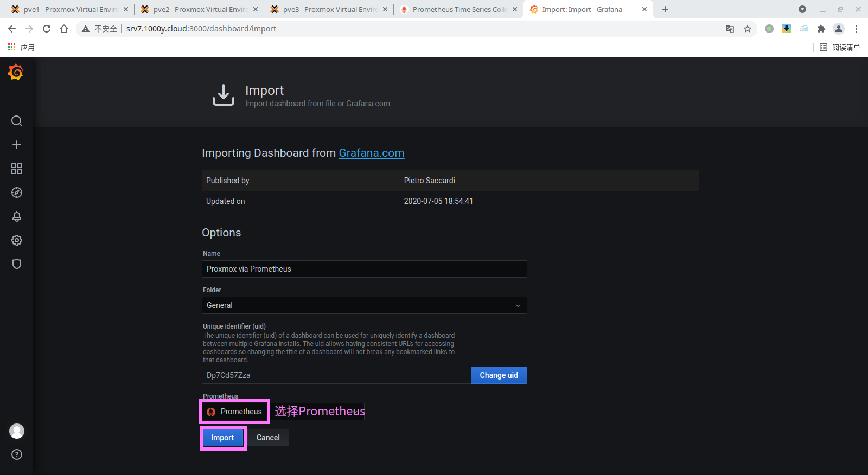Bookmark page with the star icon
The height and width of the screenshot is (475, 868).
(748, 29)
